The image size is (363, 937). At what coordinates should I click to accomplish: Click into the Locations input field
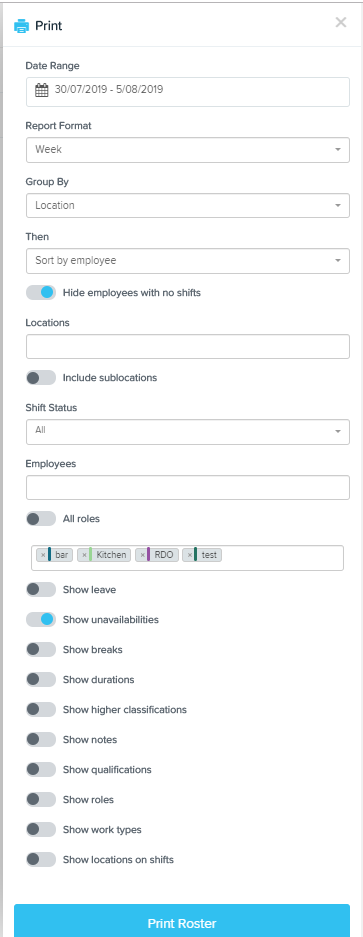(188, 347)
